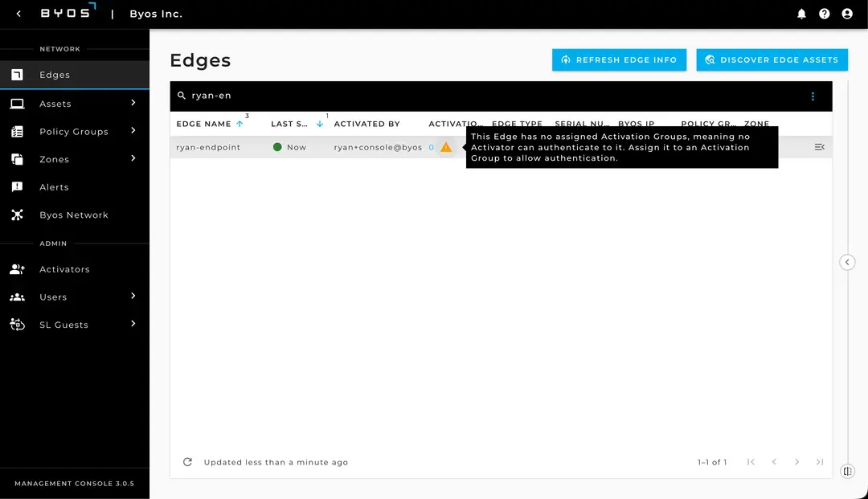
Task: Click the 1–1 of 1 pagination text
Action: (712, 463)
